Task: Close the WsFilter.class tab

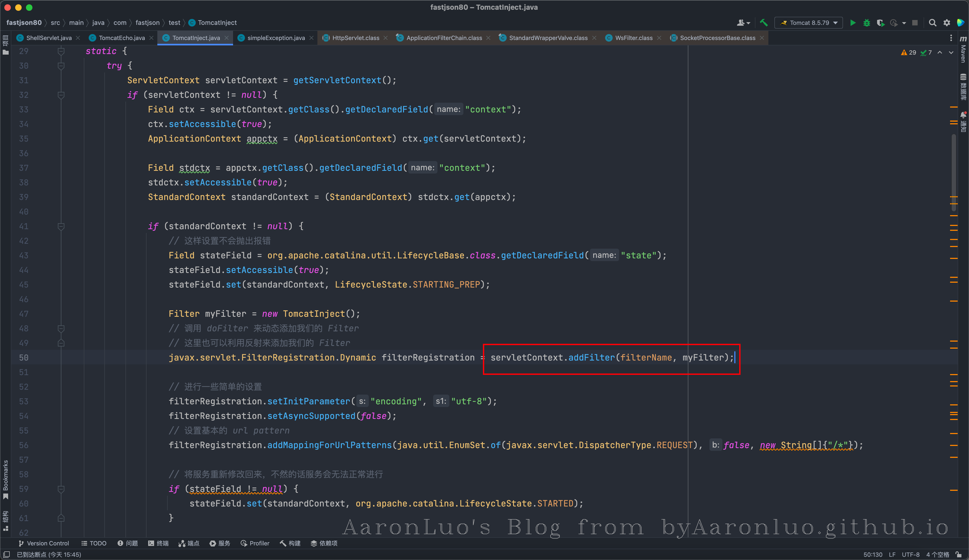Action: tap(659, 38)
